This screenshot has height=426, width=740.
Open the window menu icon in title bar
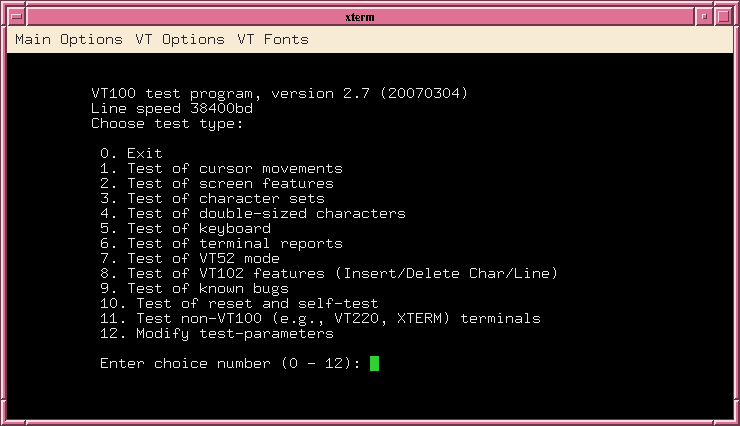point(17,17)
